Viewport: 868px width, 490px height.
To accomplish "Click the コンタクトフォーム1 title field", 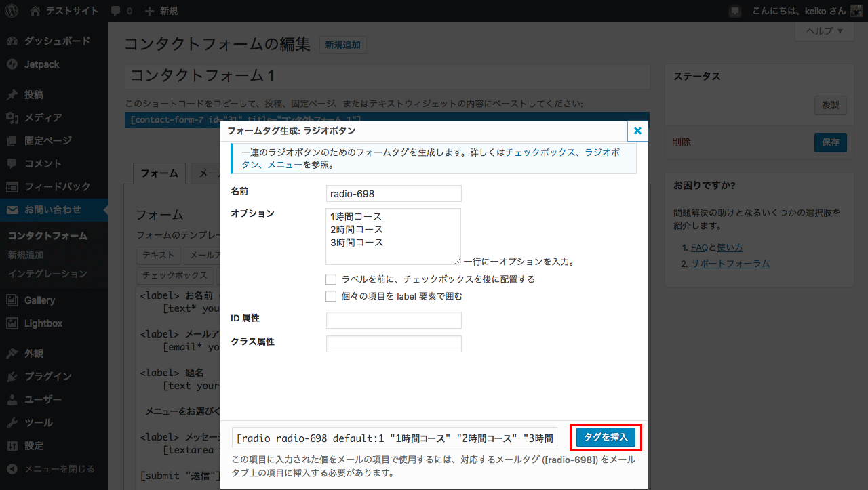I will (387, 76).
